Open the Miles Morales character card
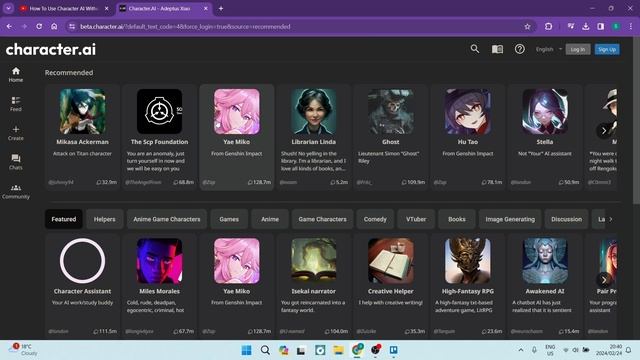This screenshot has width=640, height=360. point(160,287)
